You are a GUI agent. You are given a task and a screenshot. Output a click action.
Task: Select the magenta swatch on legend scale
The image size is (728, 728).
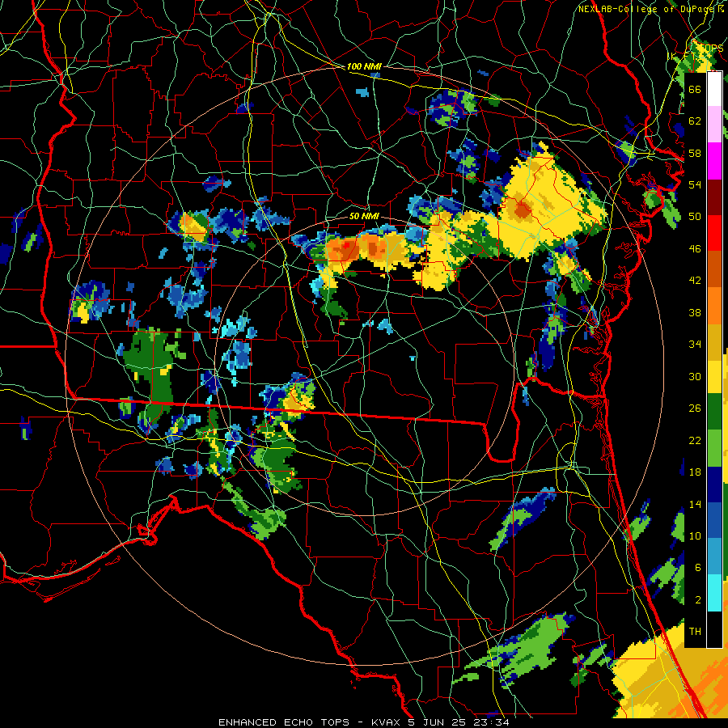pos(714,161)
